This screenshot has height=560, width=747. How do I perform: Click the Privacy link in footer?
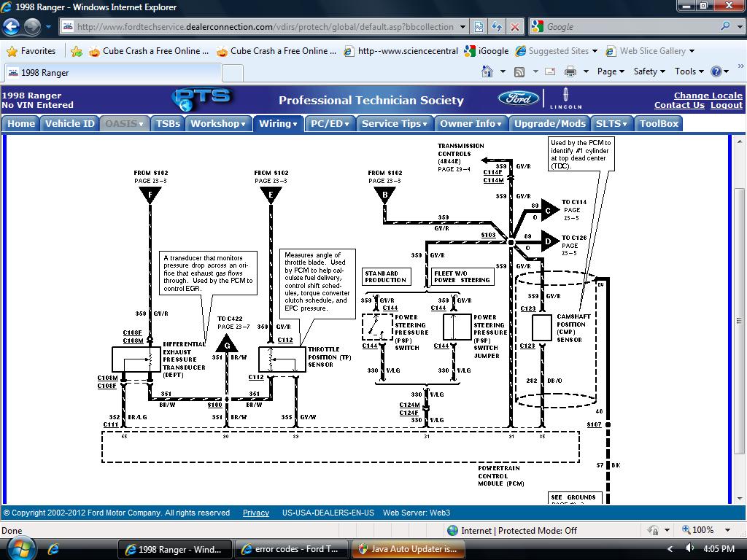[x=256, y=513]
